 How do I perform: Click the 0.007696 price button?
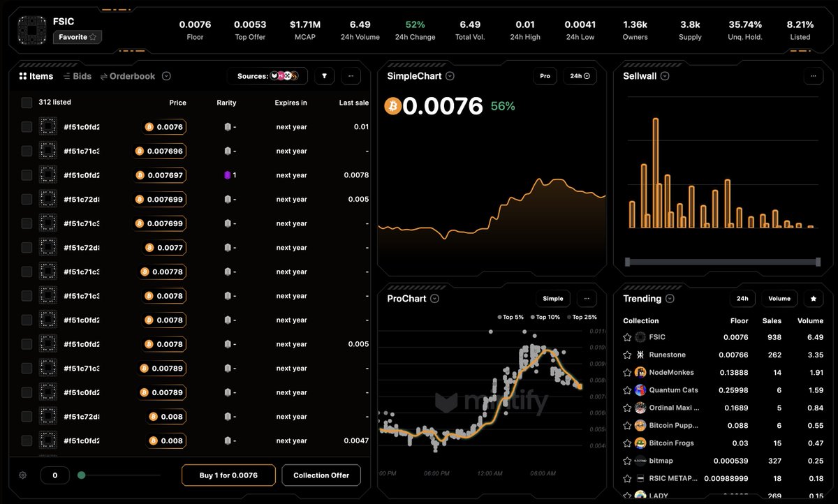pyautogui.click(x=160, y=151)
